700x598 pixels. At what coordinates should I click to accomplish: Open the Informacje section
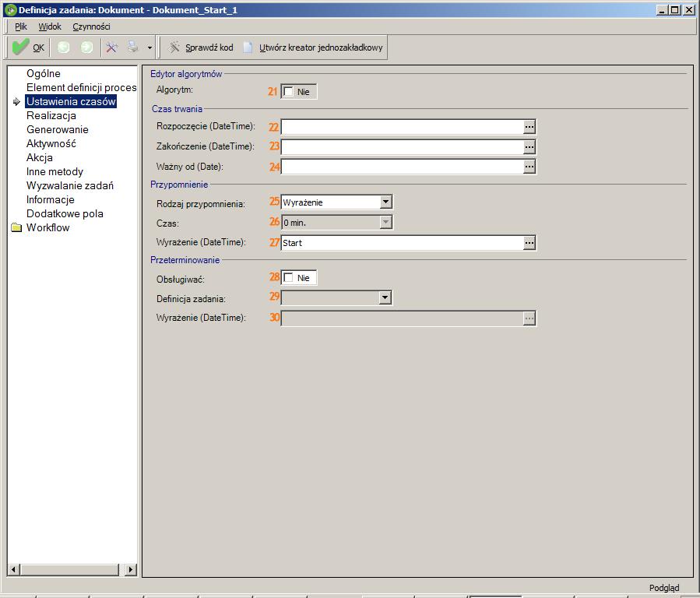[x=50, y=199]
